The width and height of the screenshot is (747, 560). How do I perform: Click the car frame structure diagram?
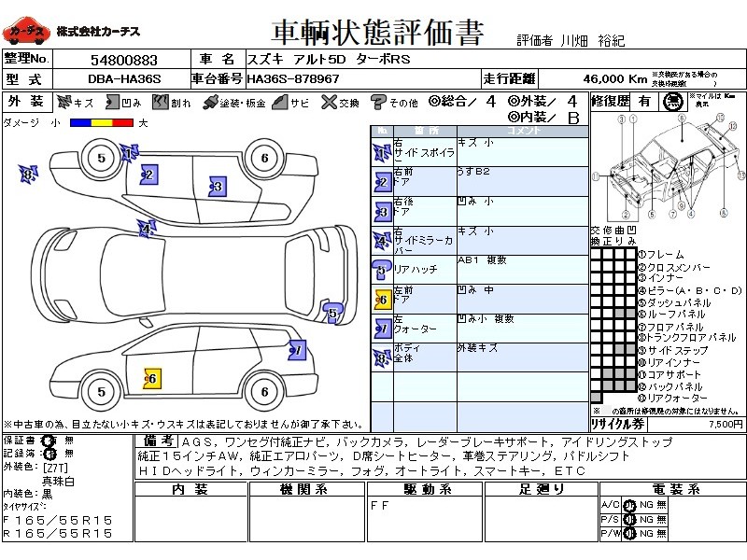pyautogui.click(x=669, y=166)
